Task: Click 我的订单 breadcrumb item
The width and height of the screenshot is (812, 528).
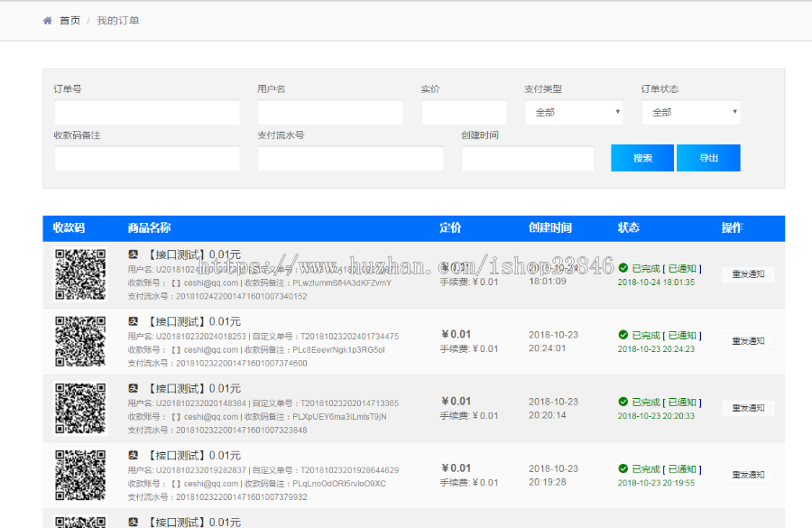Action: point(118,21)
